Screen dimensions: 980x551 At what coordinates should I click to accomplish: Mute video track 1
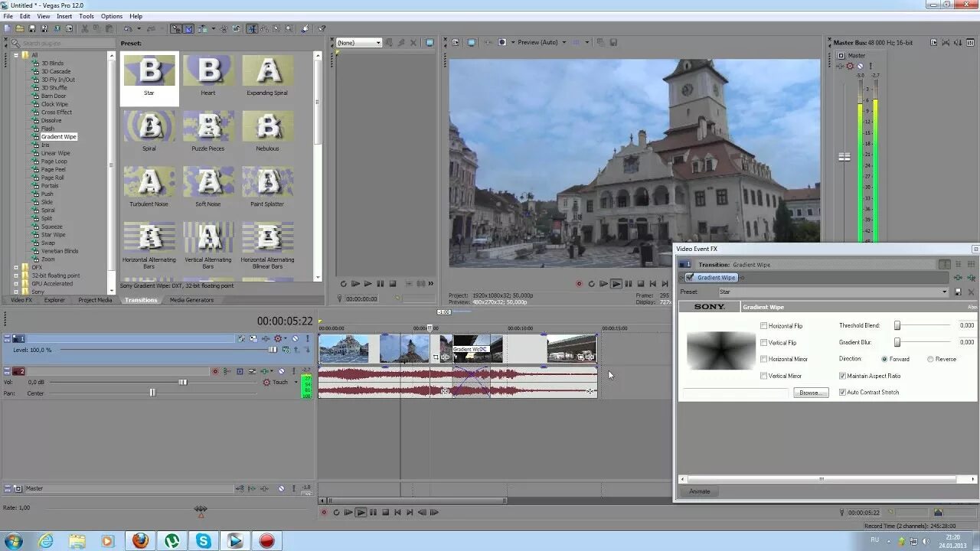(295, 338)
